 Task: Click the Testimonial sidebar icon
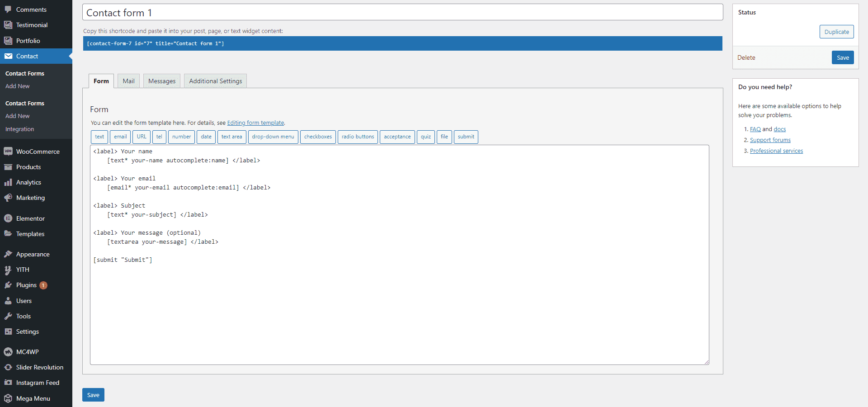8,25
